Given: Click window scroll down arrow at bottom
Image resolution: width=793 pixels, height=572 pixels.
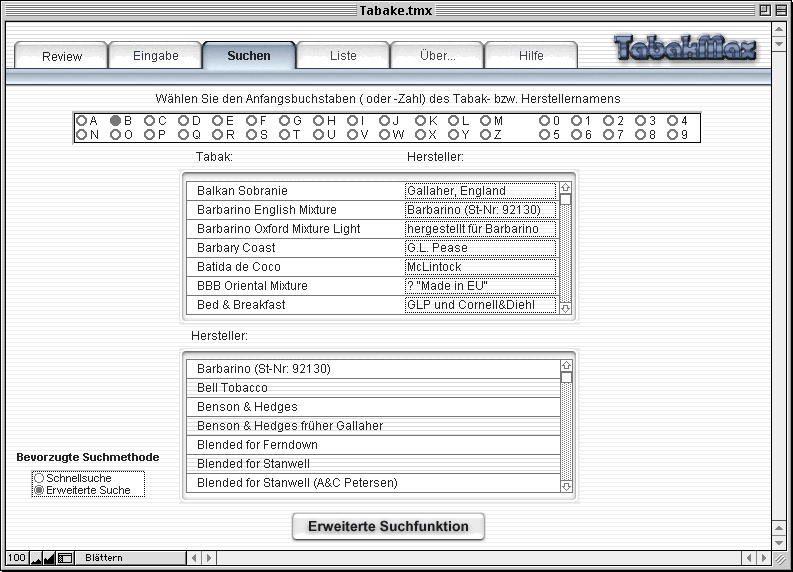Looking at the screenshot, I should pos(779,543).
